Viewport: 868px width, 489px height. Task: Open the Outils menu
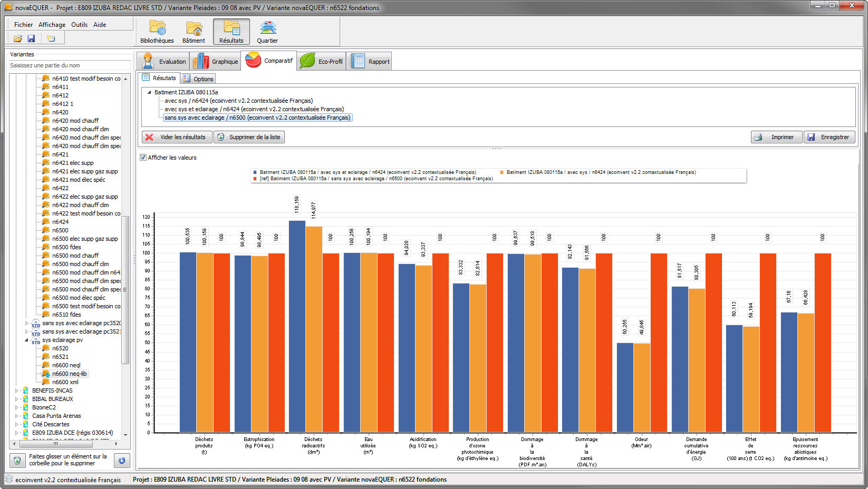(x=79, y=25)
